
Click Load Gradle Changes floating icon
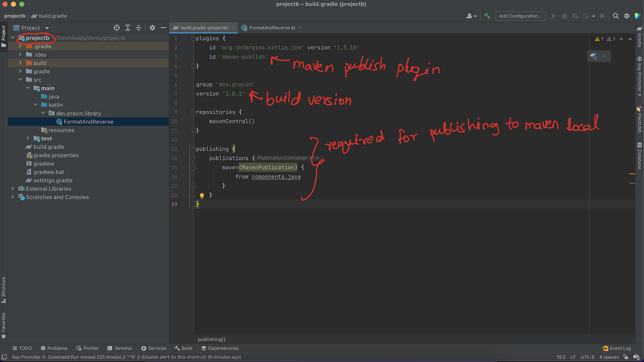point(594,56)
